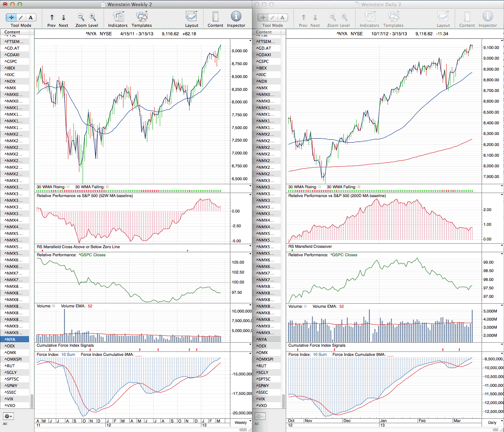Click the Daily periodicity button
The image size is (504, 432).
coord(492,422)
